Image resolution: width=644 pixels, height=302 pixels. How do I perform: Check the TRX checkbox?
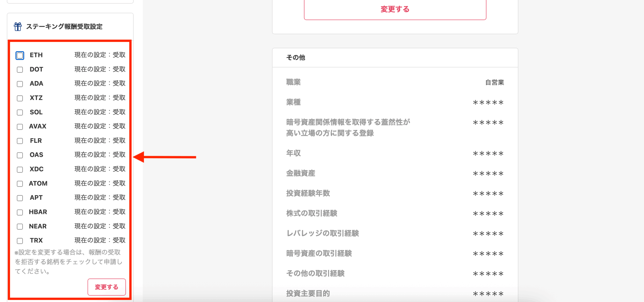20,241
